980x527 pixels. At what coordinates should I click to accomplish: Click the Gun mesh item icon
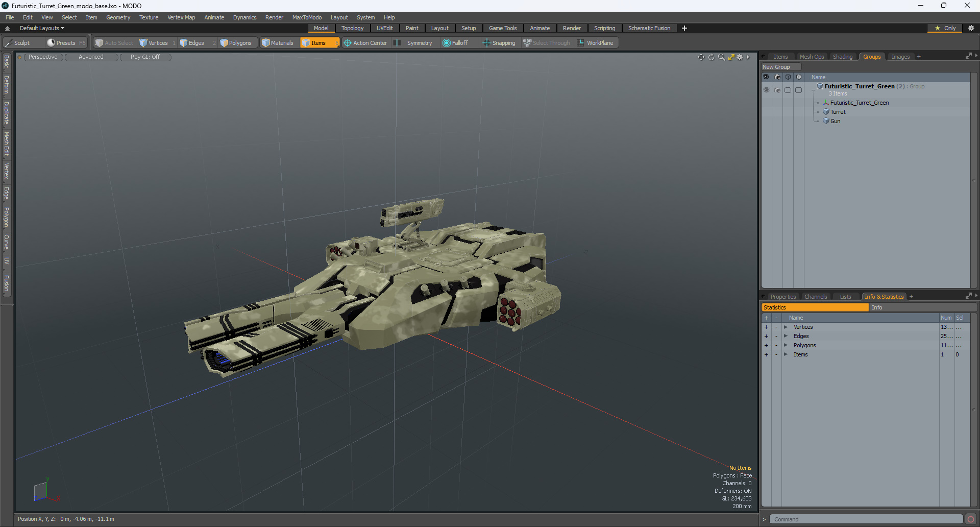(826, 121)
